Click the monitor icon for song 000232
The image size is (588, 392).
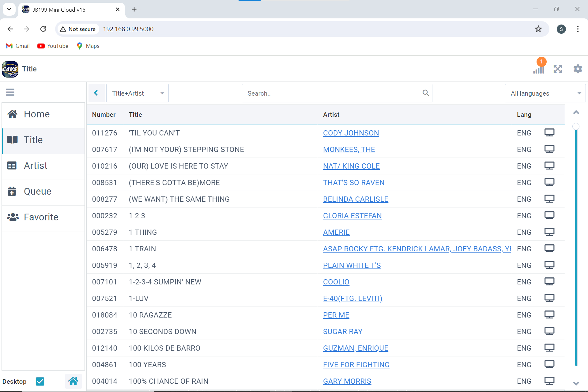click(x=549, y=215)
